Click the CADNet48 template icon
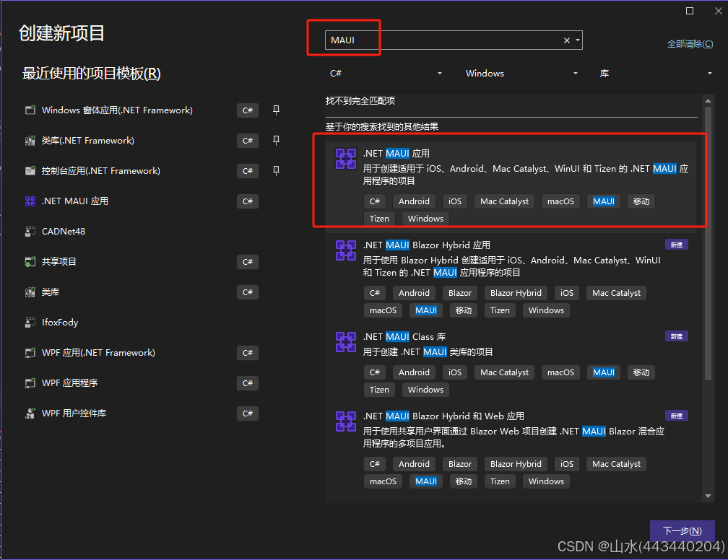The image size is (728, 560). pyautogui.click(x=30, y=232)
